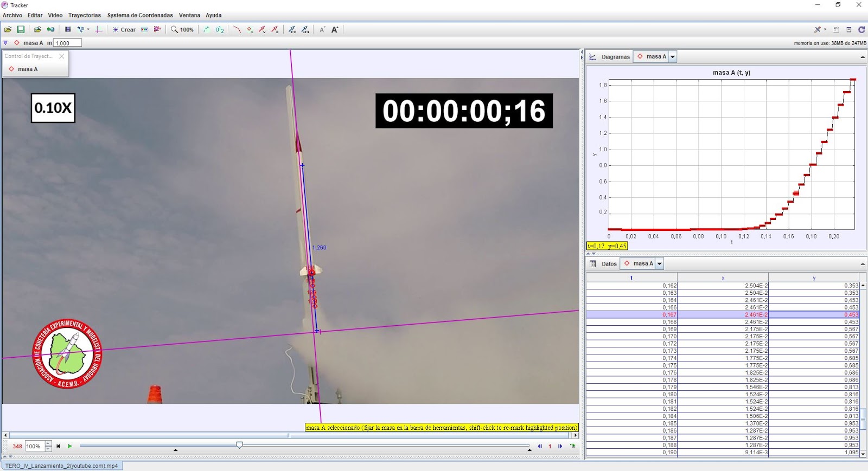Click the 100% zoom magnifier icon
Image resolution: width=868 pixels, height=471 pixels.
coord(182,30)
